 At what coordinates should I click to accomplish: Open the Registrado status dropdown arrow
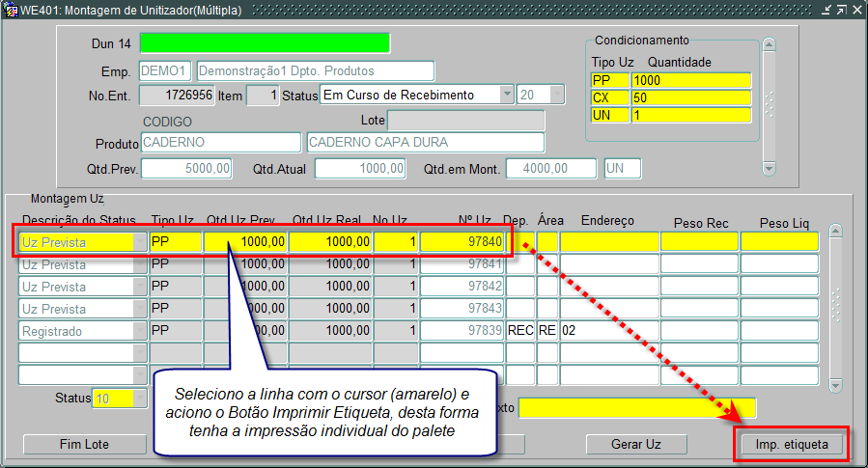point(140,331)
